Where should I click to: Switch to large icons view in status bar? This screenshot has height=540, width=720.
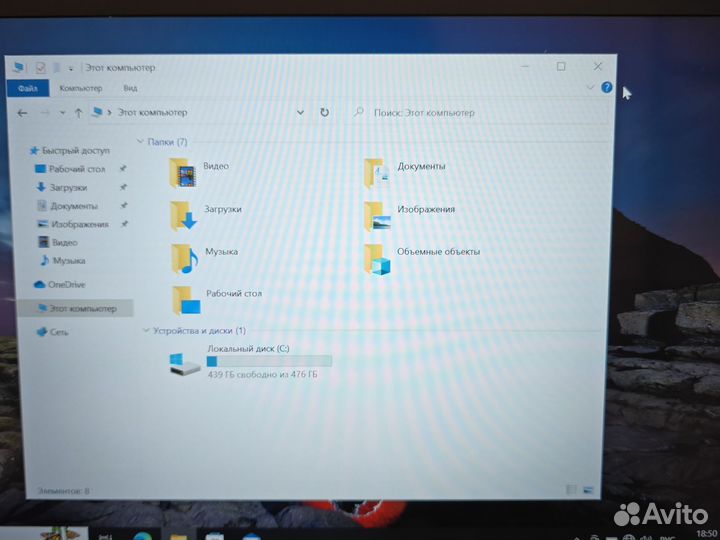point(588,490)
